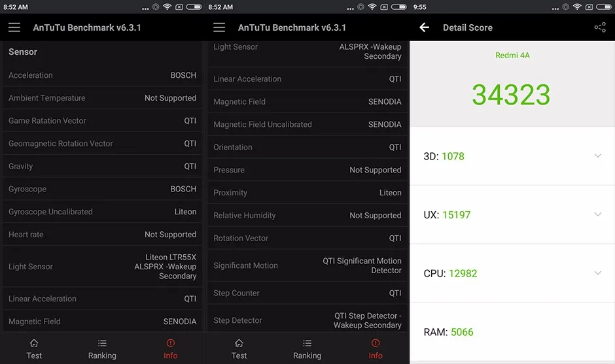The width and height of the screenshot is (615, 364).
Task: Select Info tab in second screen
Action: tap(376, 349)
